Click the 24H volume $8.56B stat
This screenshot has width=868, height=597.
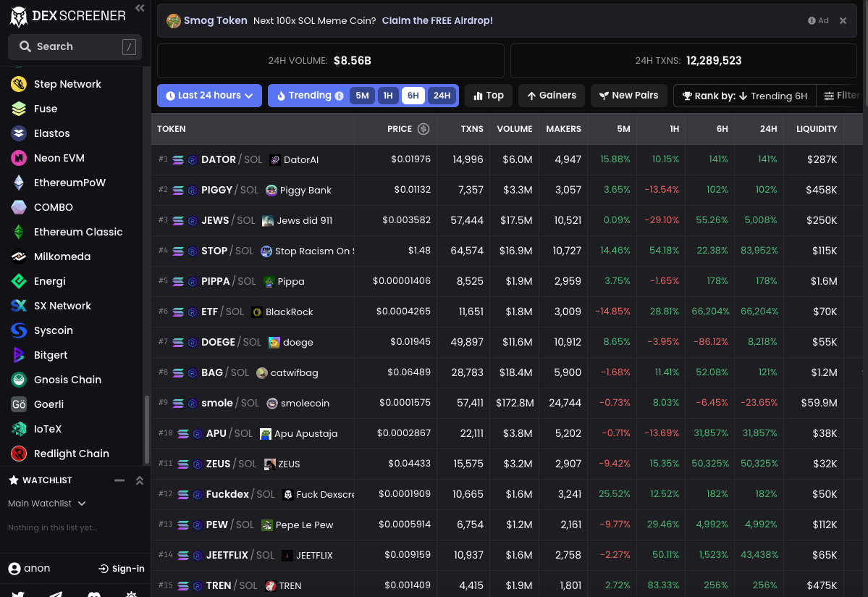click(x=331, y=61)
